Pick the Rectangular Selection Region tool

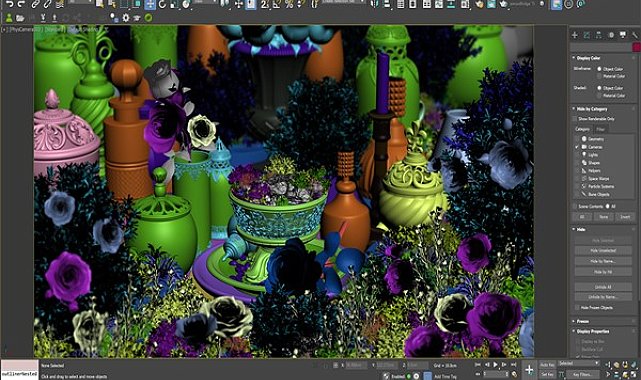(124, 4)
